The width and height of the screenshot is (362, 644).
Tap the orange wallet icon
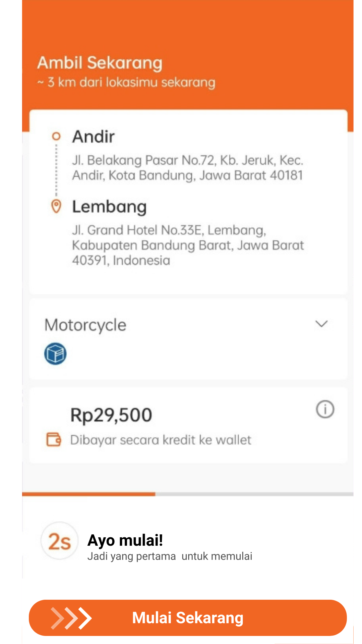tap(54, 439)
